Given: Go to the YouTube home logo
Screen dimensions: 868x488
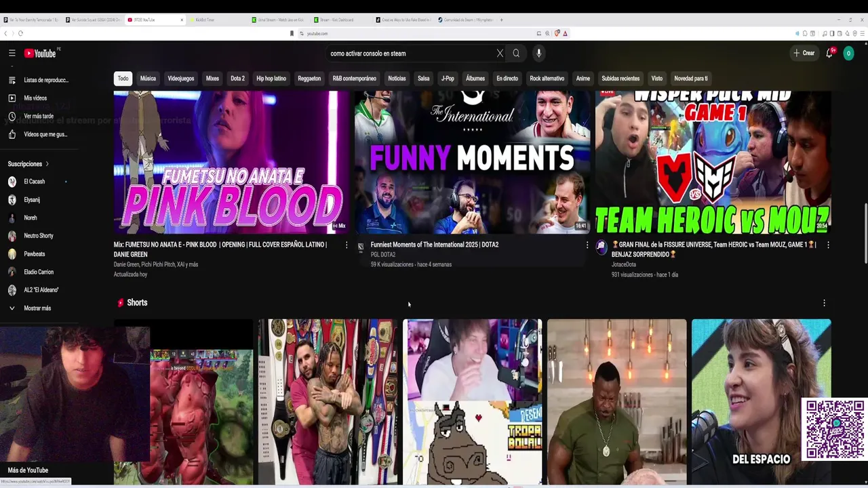Looking at the screenshot, I should click(41, 53).
